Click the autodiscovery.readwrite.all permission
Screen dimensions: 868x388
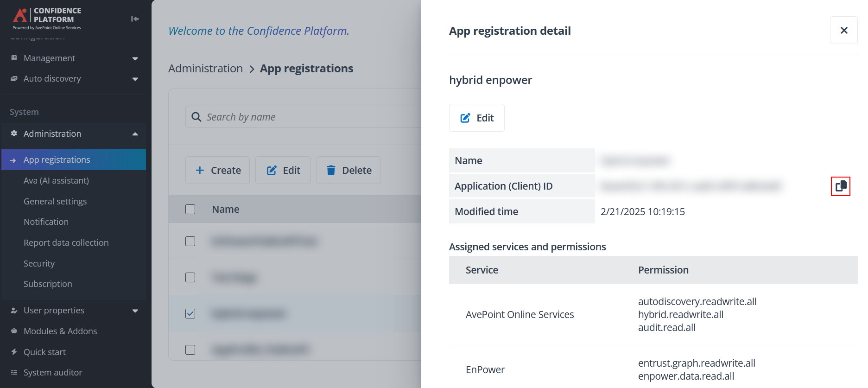697,301
